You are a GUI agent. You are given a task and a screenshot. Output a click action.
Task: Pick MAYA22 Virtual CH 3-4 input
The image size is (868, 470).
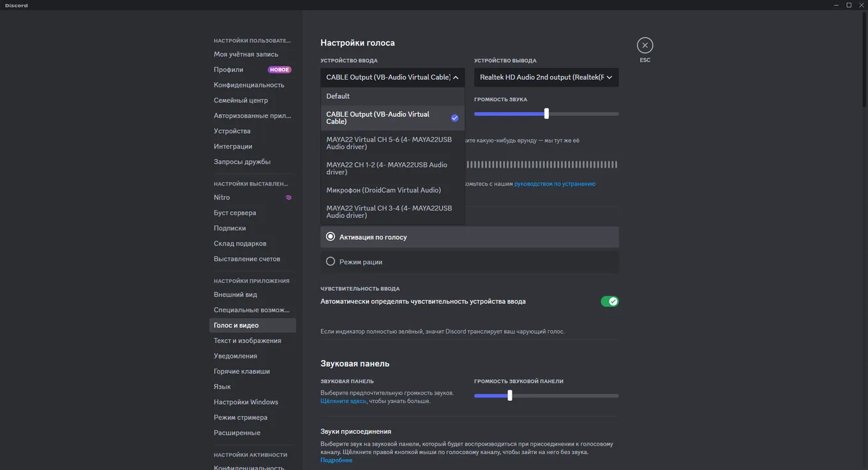[393, 212]
